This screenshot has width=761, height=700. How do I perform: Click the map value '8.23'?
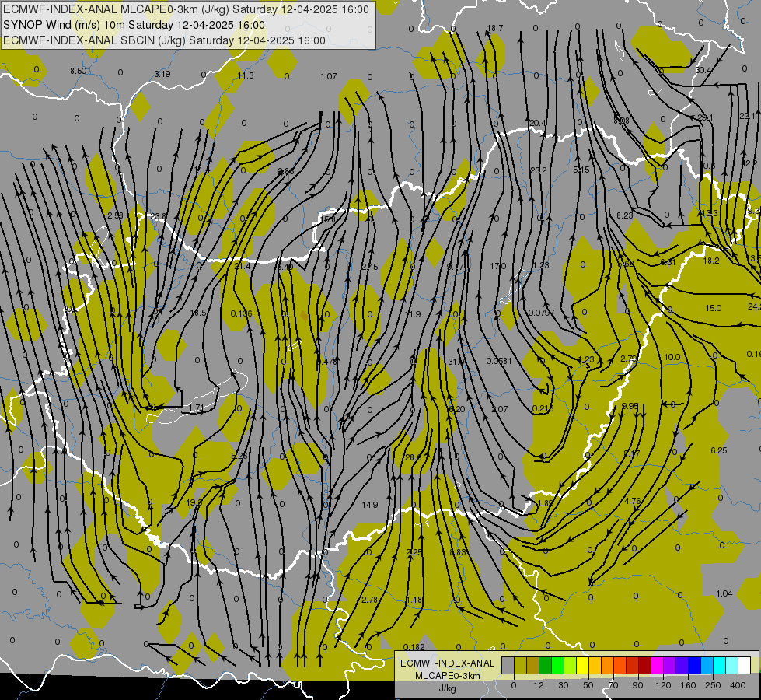pos(625,215)
